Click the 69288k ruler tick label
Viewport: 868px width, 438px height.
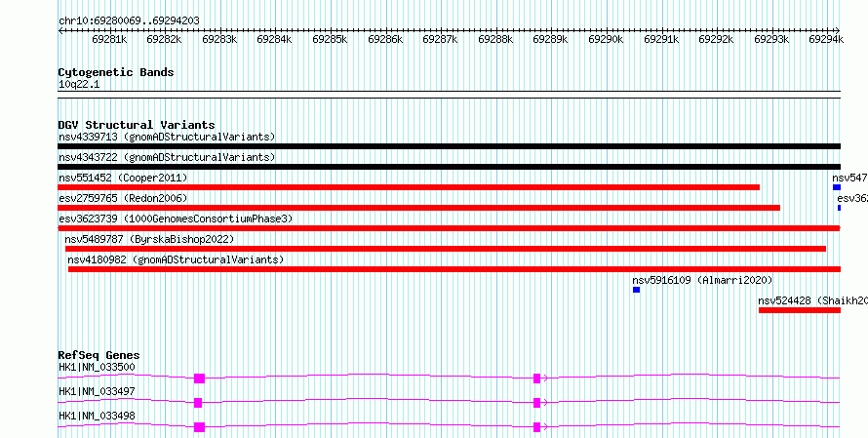[495, 39]
